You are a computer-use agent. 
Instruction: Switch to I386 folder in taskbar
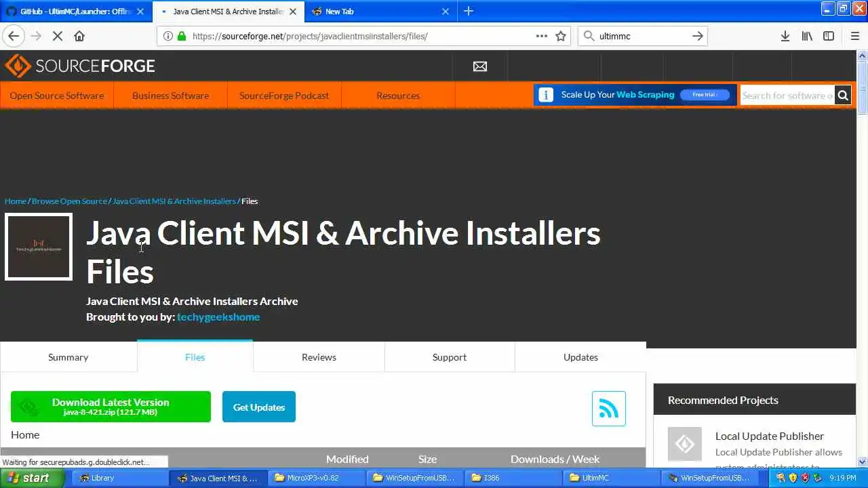pos(514,478)
